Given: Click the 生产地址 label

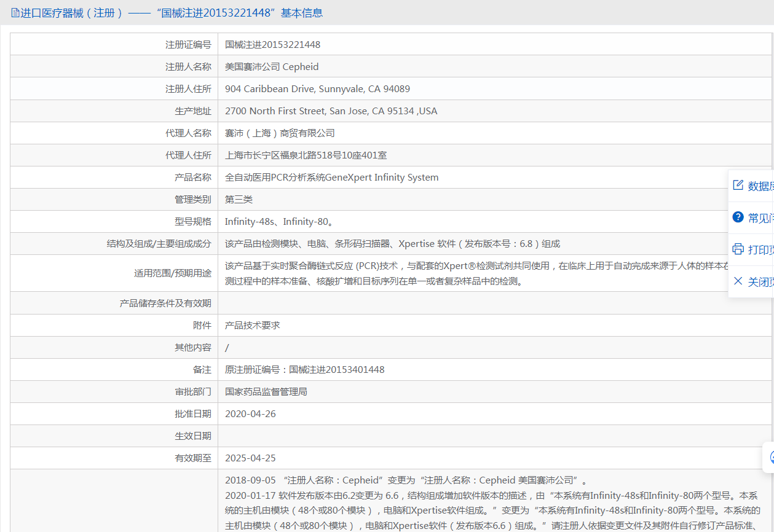Looking at the screenshot, I should 193,111.
